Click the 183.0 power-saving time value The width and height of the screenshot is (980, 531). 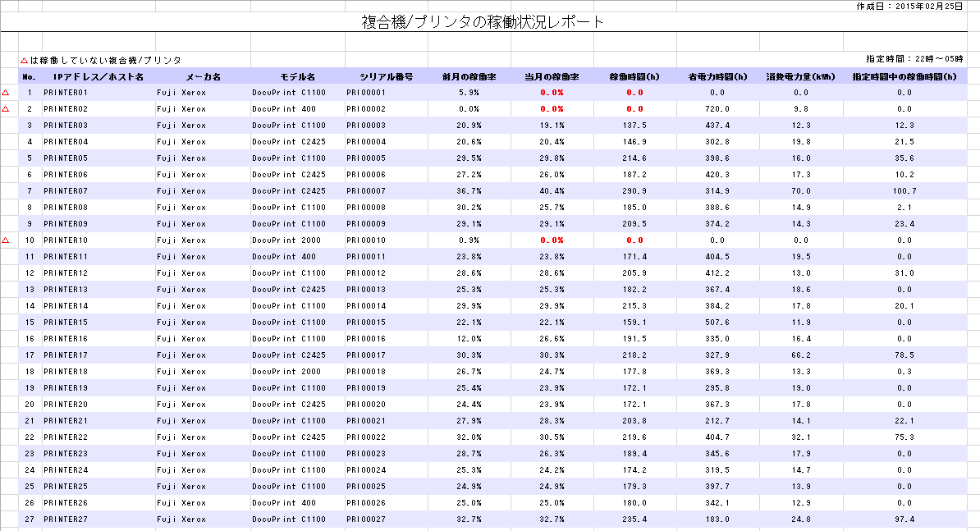click(717, 520)
